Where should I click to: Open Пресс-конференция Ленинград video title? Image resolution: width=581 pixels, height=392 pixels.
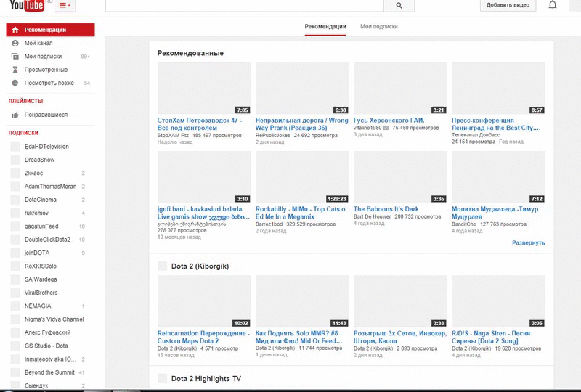[x=496, y=124]
